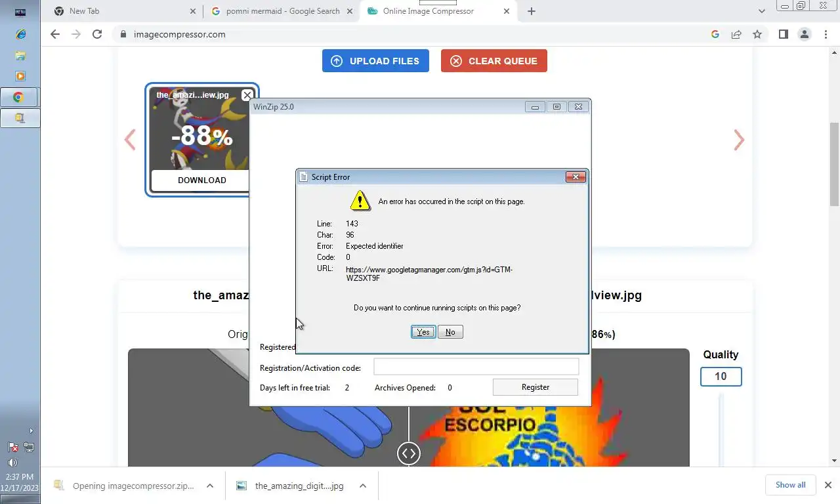Image resolution: width=840 pixels, height=504 pixels.
Task: Click the network tray icon
Action: click(x=29, y=448)
